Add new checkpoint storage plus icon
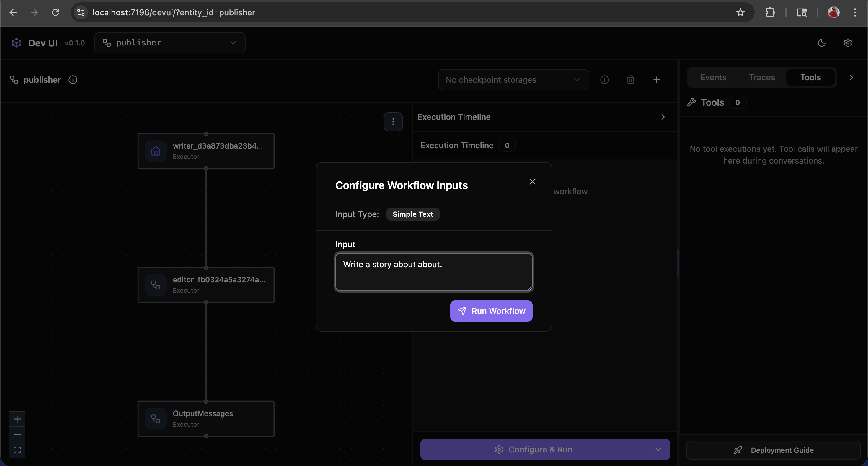The width and height of the screenshot is (868, 466). pos(656,80)
